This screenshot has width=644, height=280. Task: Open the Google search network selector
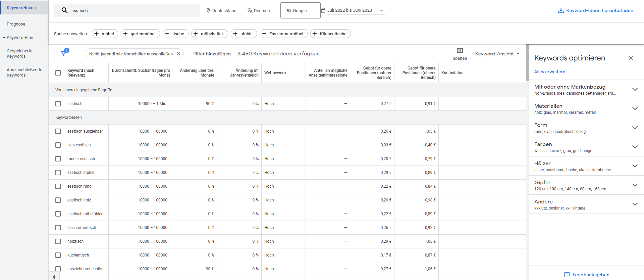[x=300, y=10]
